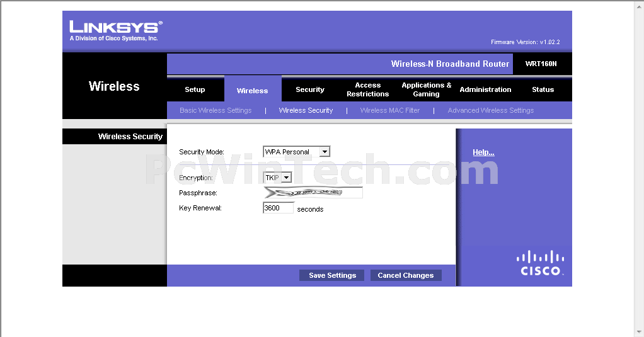Select Wireless Security subtab
Screen dimensions: 644x337
point(306,110)
